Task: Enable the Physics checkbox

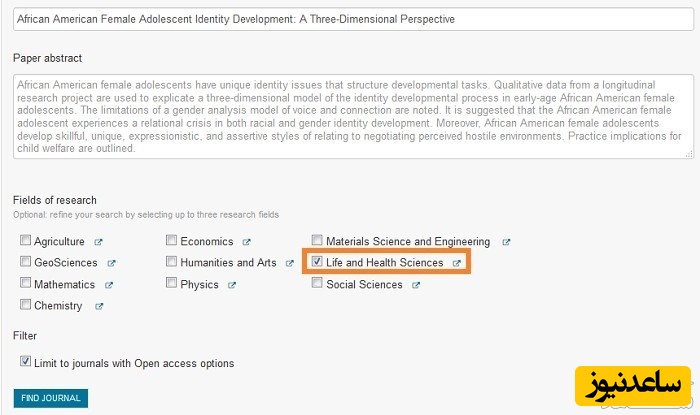Action: point(172,284)
